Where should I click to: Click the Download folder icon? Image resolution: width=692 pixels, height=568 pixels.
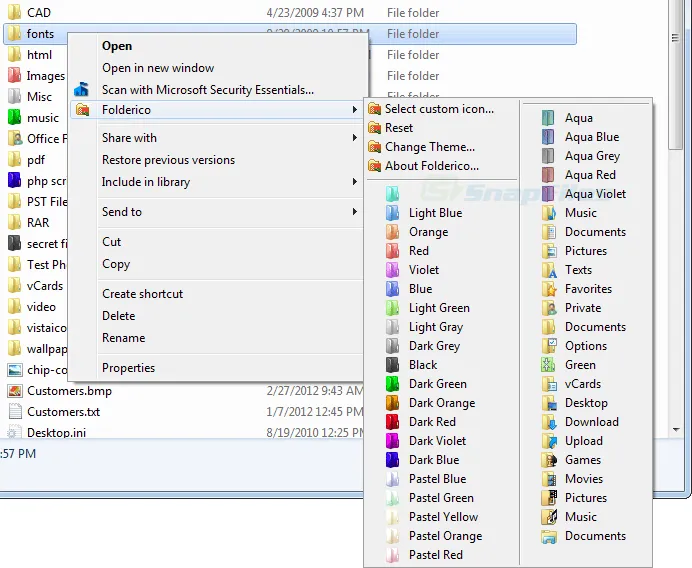(x=549, y=421)
